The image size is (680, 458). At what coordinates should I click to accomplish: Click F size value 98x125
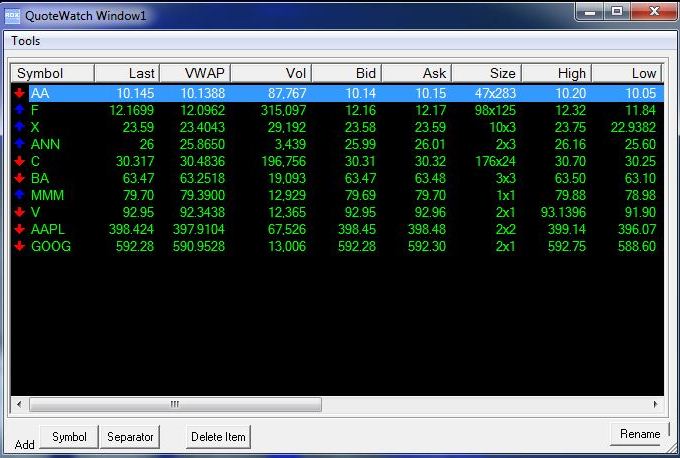(495, 110)
